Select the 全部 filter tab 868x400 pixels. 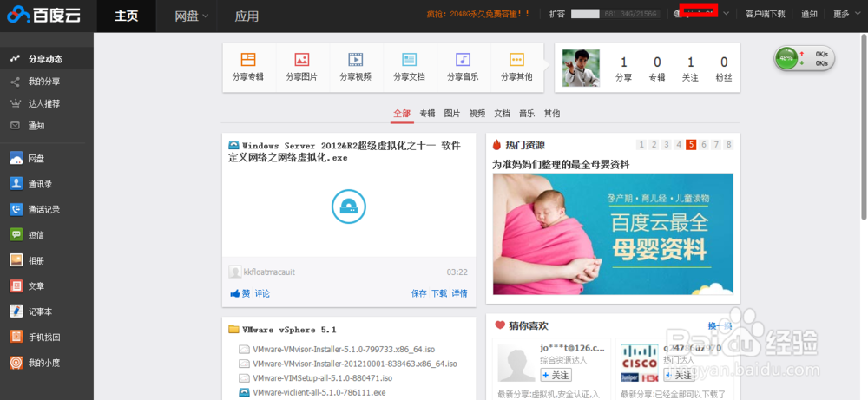pyautogui.click(x=402, y=114)
